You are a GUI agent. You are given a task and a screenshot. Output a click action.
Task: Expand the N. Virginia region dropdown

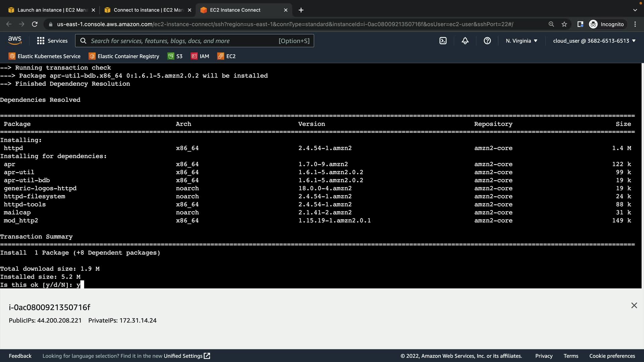(522, 41)
